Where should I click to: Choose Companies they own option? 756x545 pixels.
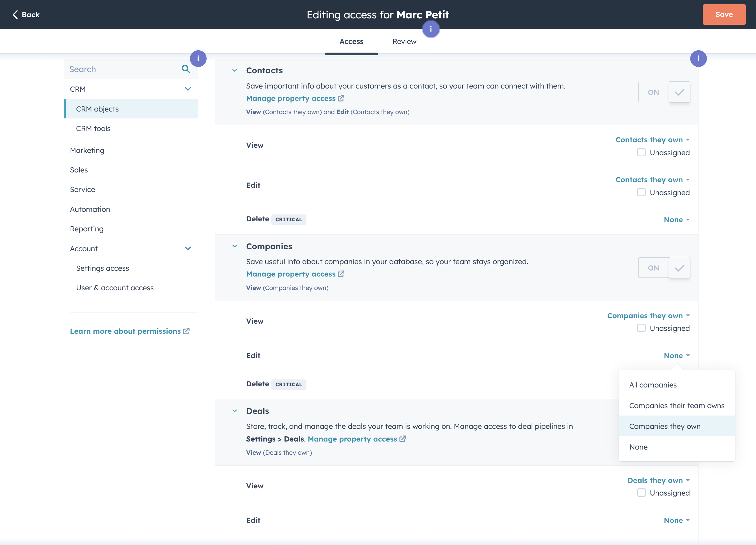click(x=677, y=426)
